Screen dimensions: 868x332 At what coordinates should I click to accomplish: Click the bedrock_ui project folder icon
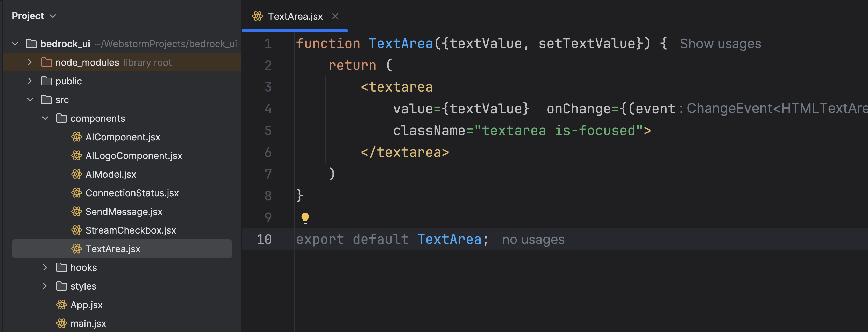click(x=31, y=44)
